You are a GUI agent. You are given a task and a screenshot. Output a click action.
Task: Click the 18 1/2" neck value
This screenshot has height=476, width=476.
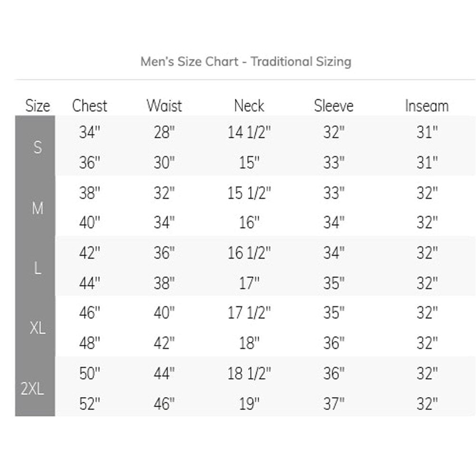[x=249, y=374]
